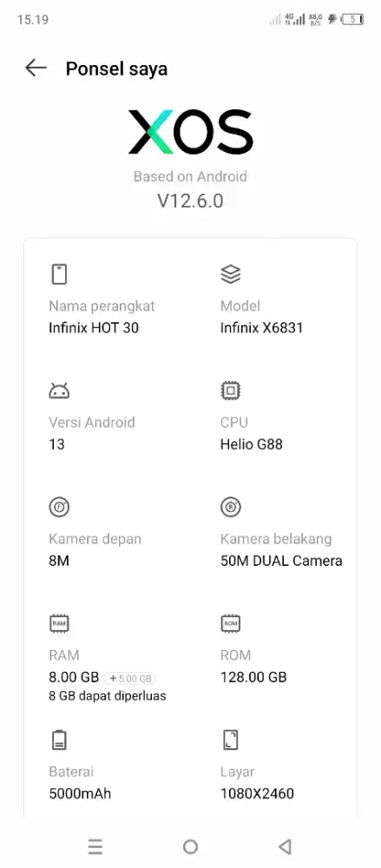
Task: Tap the V12.6.0 version text
Action: pyautogui.click(x=191, y=201)
